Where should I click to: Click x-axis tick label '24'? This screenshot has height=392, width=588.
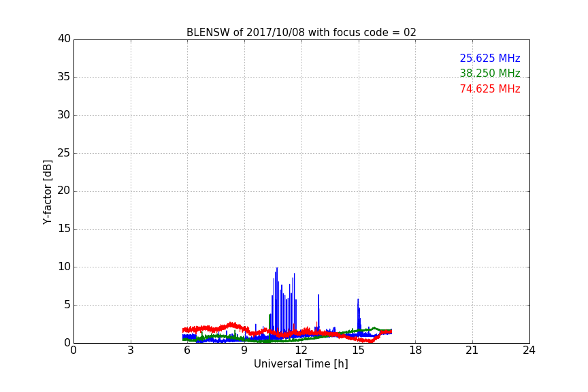pos(529,350)
